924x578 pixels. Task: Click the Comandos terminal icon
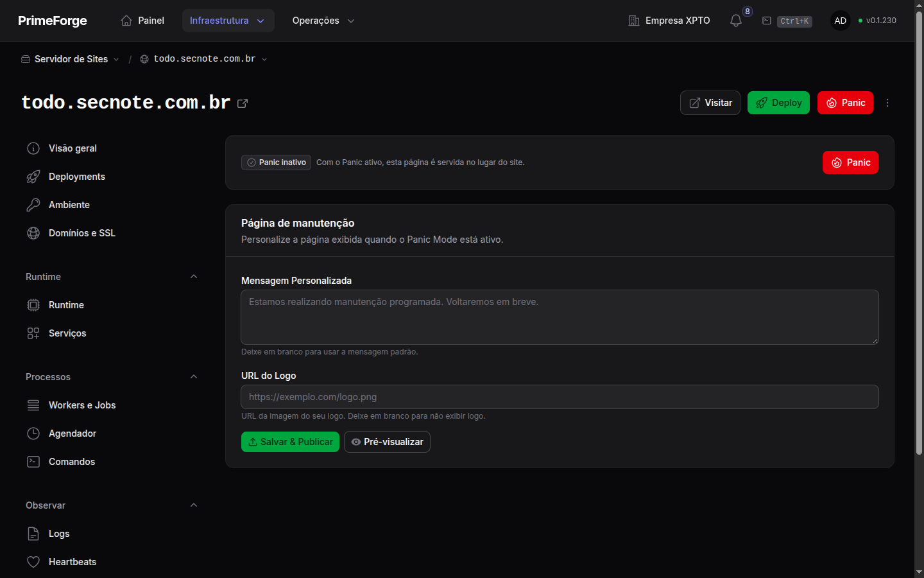click(x=33, y=462)
